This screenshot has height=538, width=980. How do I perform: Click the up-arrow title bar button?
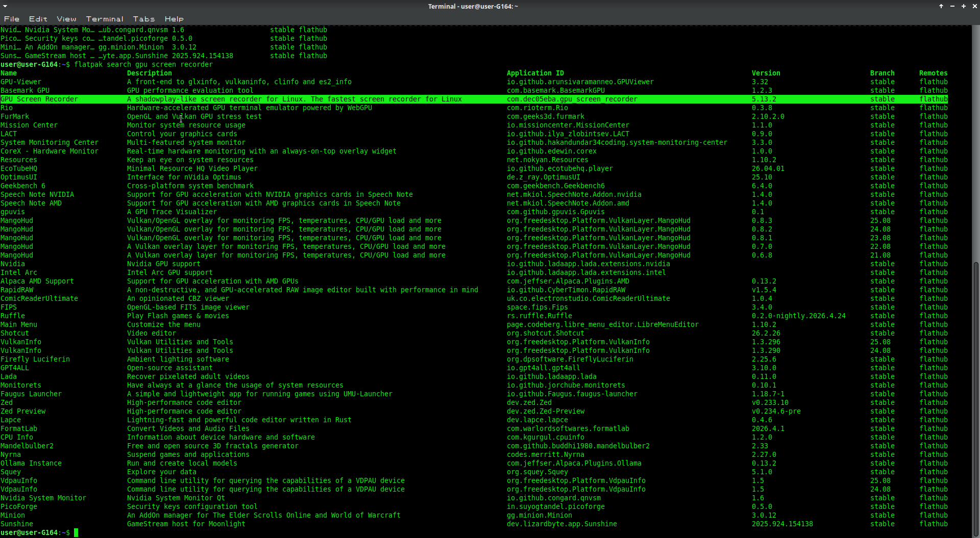941,6
